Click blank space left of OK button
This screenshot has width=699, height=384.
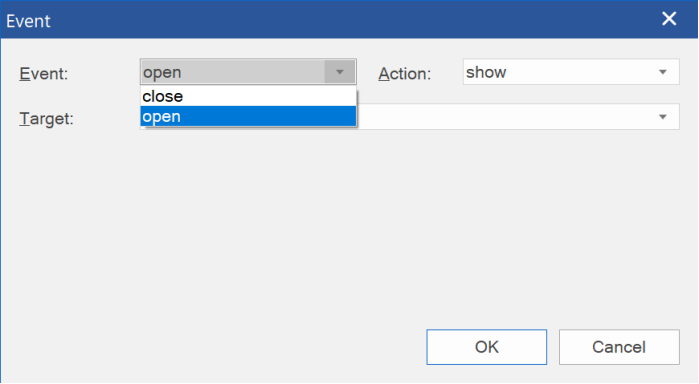click(x=214, y=347)
